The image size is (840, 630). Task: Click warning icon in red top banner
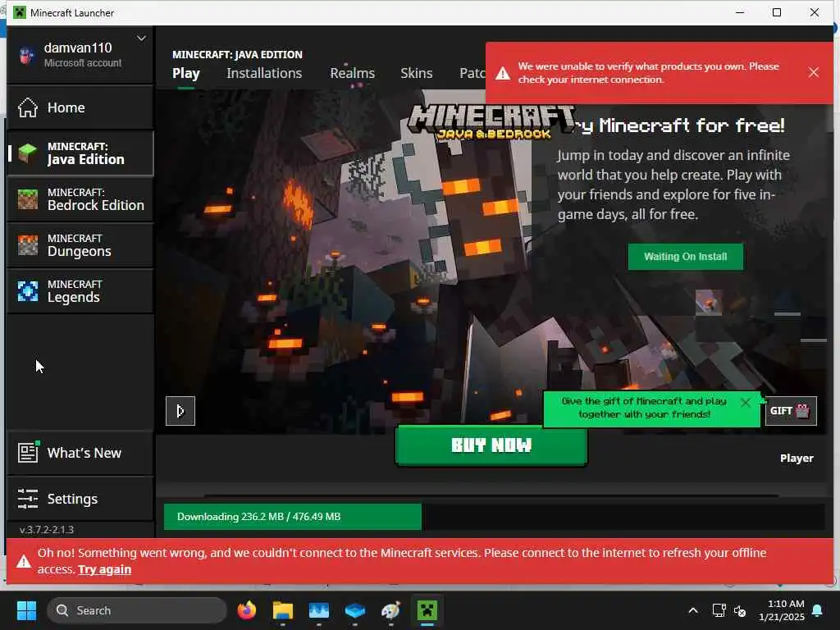(503, 73)
